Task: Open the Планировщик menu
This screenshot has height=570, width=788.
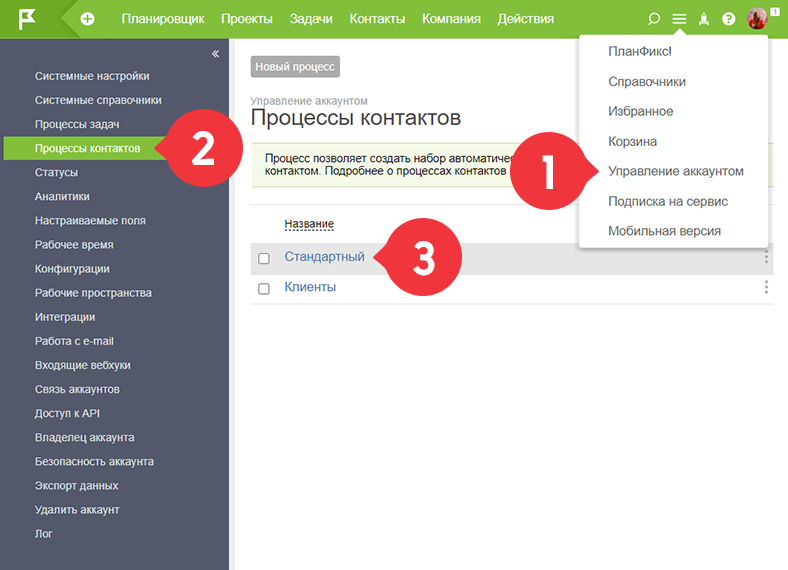Action: tap(163, 19)
